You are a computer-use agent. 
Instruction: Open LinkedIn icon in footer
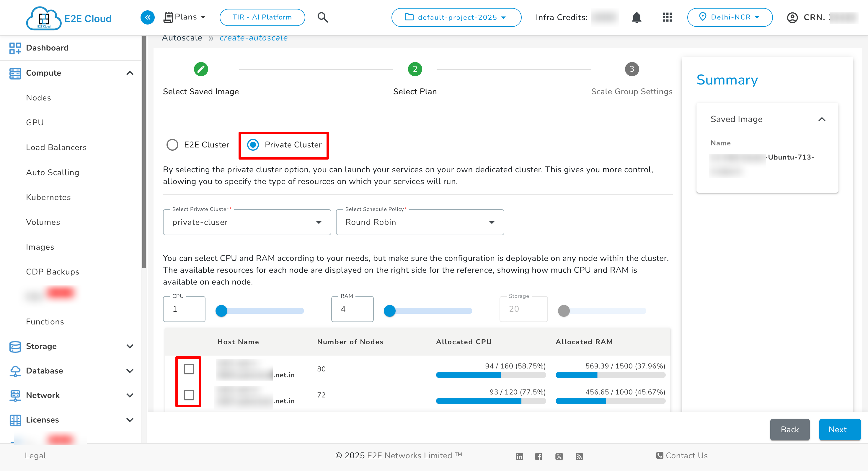(519, 457)
